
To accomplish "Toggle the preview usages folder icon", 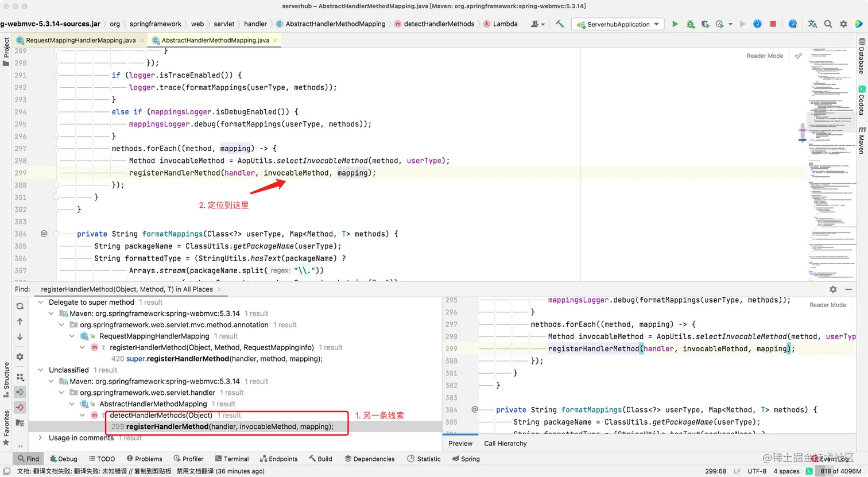I will coord(20,423).
